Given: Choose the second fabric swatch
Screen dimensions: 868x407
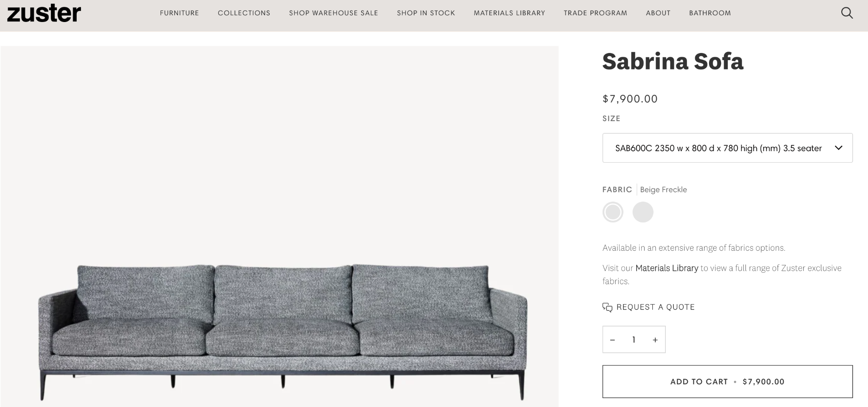Looking at the screenshot, I should point(643,212).
